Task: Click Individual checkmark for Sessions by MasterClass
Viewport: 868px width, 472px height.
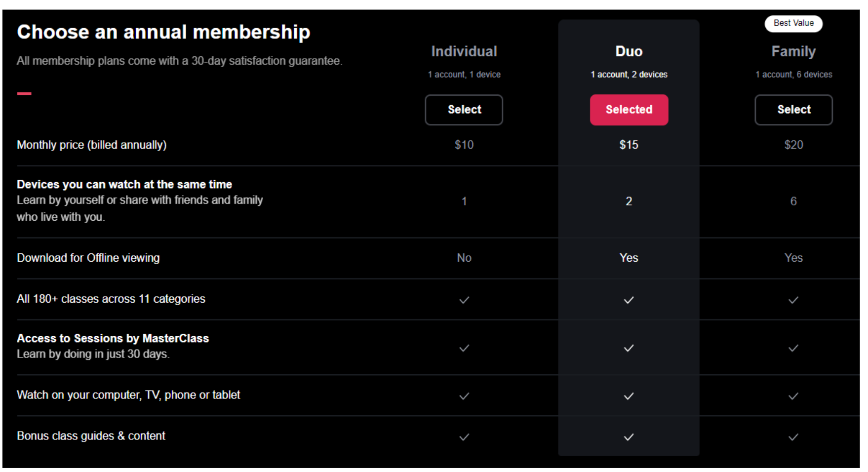Action: [464, 348]
